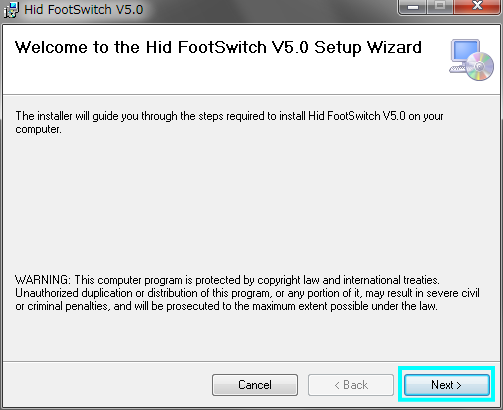Screen dimensions: 503x410
Task: Click the installer guide description paragraph
Action: click(229, 123)
